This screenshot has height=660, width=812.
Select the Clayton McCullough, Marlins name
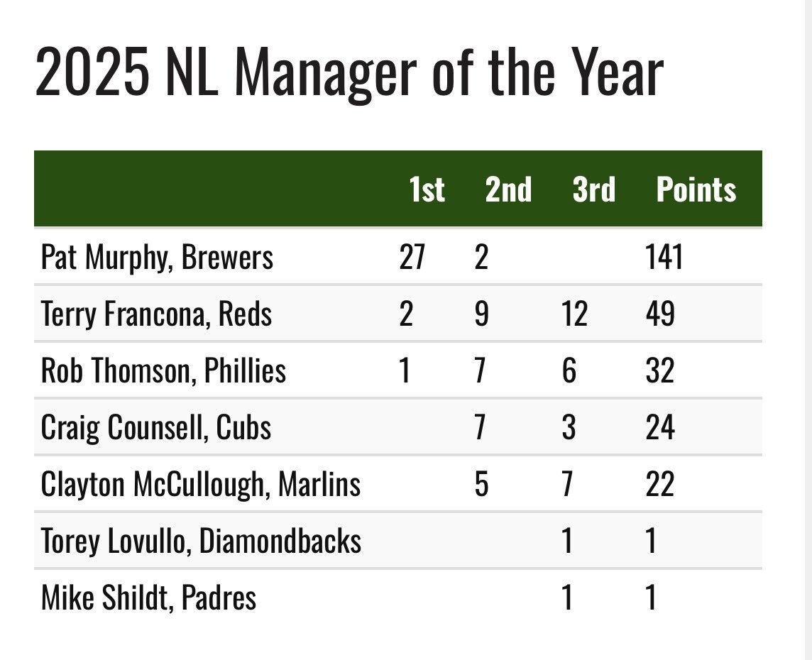pyautogui.click(x=201, y=484)
